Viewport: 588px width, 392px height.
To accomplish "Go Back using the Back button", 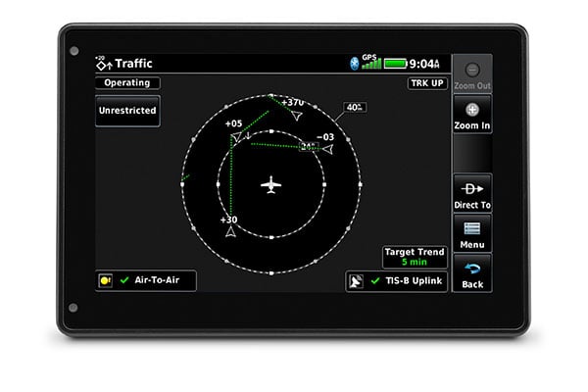I will (x=472, y=273).
